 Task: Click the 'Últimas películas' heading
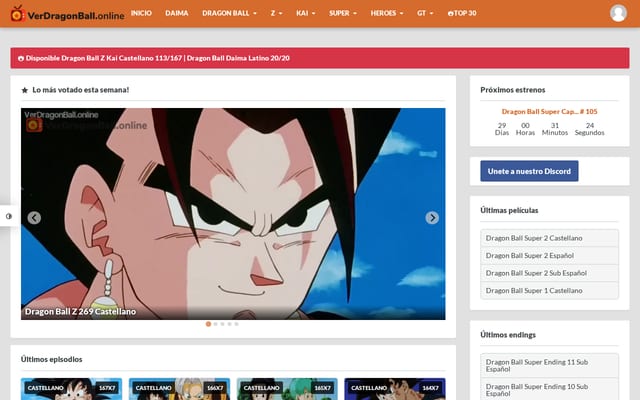[x=509, y=210]
